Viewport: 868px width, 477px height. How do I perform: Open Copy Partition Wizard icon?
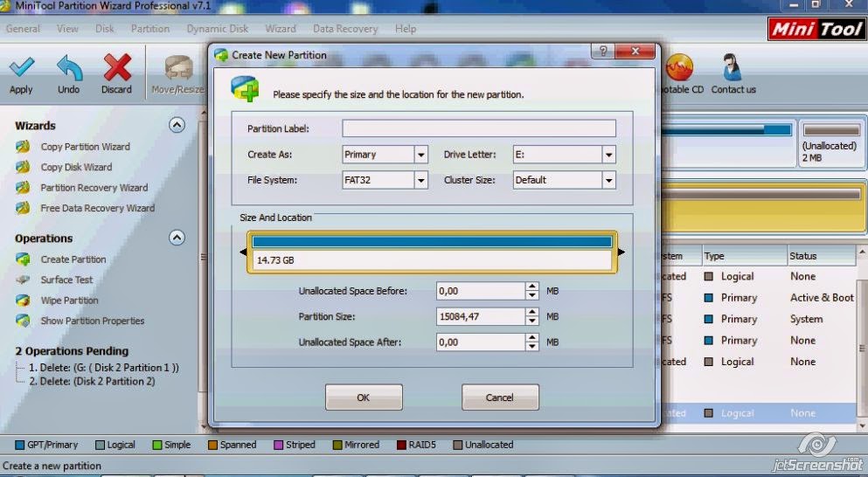click(23, 147)
